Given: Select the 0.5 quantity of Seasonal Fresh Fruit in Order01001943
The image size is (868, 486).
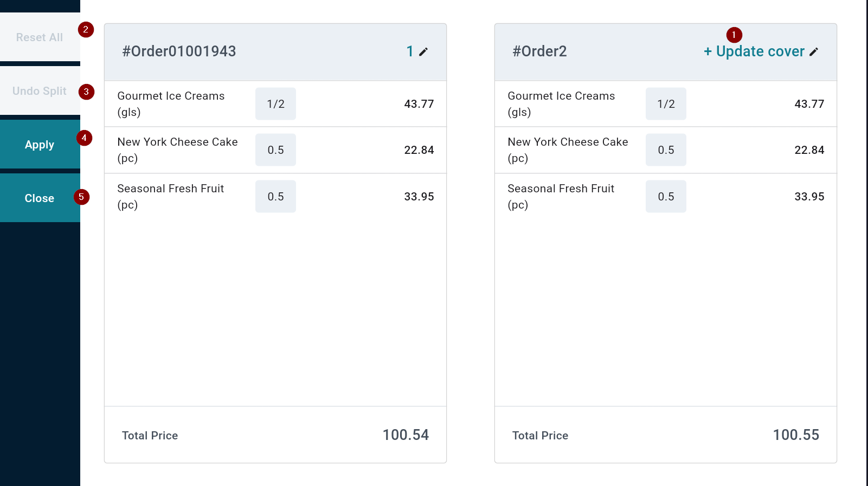Looking at the screenshot, I should [275, 197].
